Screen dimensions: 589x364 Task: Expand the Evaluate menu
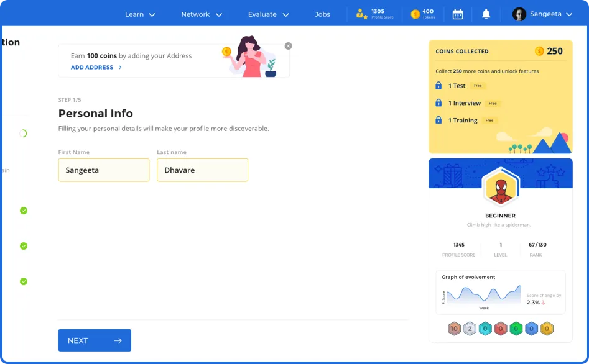click(x=268, y=14)
